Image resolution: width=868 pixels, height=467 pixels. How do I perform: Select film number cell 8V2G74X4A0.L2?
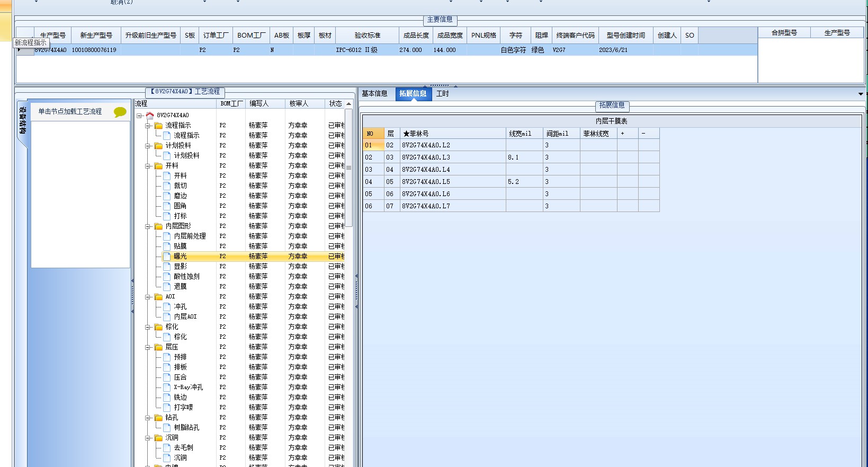[x=453, y=145]
